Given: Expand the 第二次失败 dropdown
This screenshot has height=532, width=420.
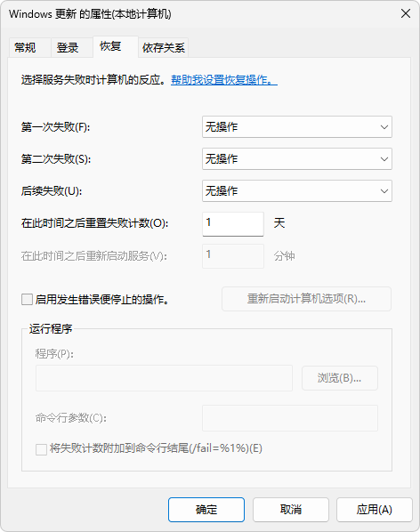Looking at the screenshot, I should click(297, 158).
